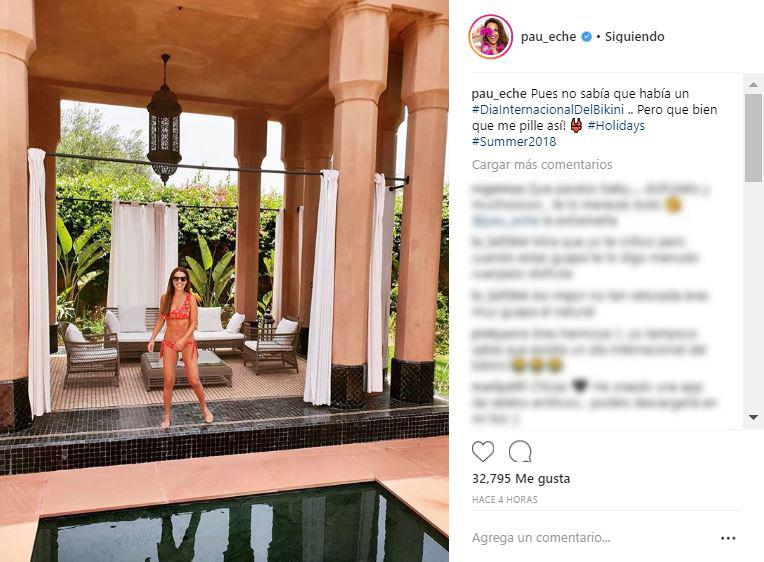Like the post with the heart icon
Screen dimensions: 764x562
click(x=483, y=451)
